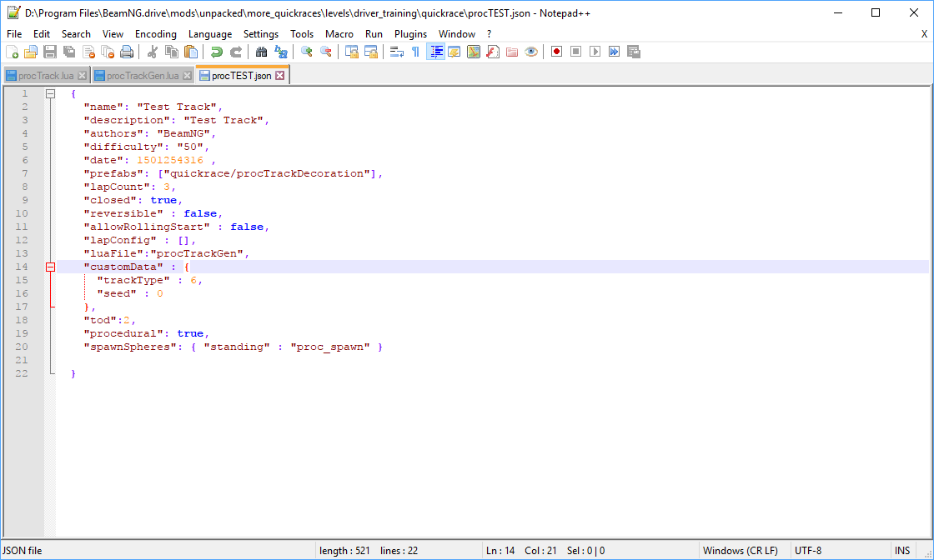
Task: Collapse the customData fold at line 14
Action: (50, 267)
